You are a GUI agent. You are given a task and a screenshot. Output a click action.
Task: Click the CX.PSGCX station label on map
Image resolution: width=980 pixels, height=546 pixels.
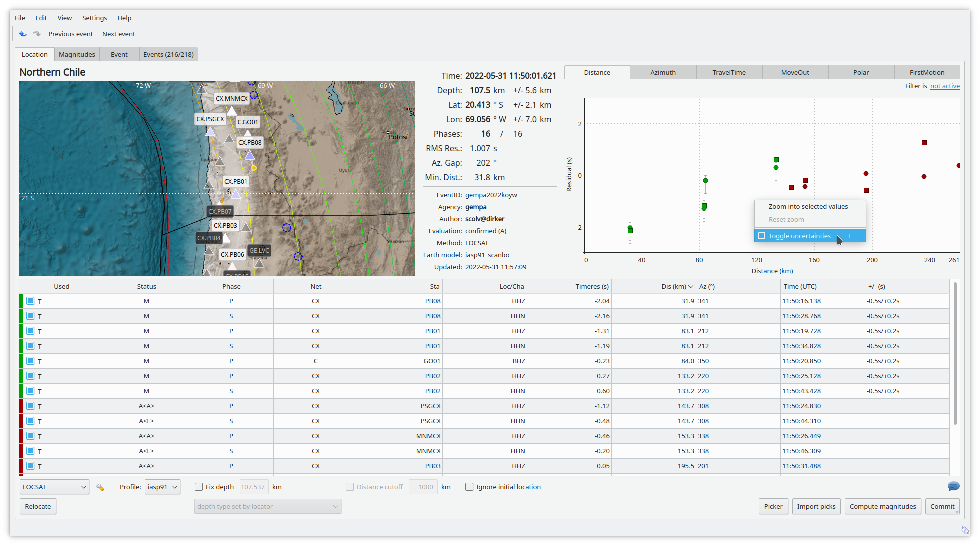pos(210,119)
